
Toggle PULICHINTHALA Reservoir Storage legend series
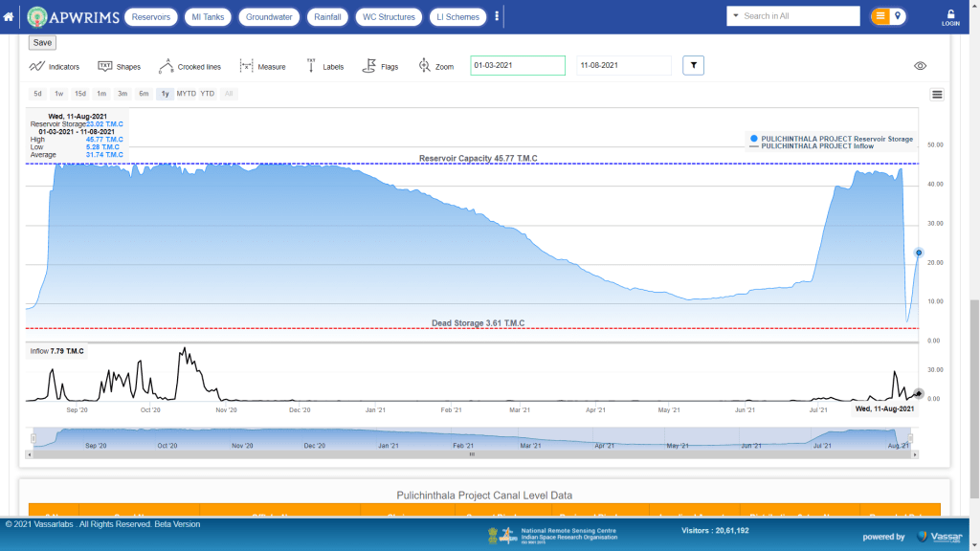831,139
